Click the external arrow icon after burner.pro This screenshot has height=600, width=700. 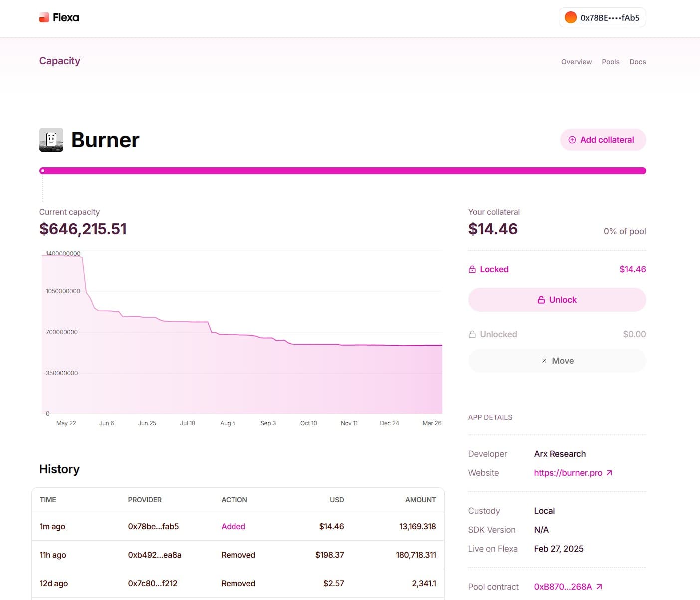pyautogui.click(x=609, y=473)
